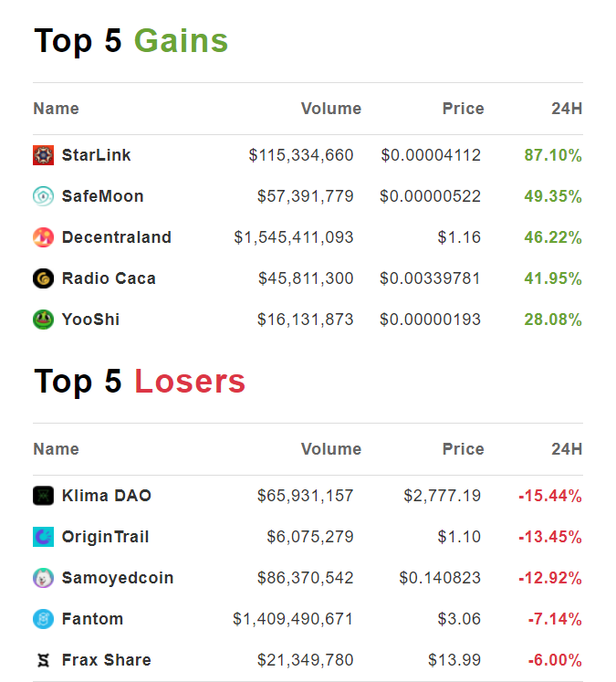Click the Frax Share logo icon
616x682 pixels.
[43, 660]
